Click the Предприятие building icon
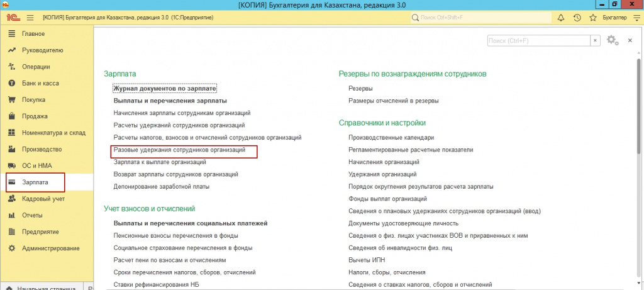Image resolution: width=644 pixels, height=290 pixels. (12, 231)
